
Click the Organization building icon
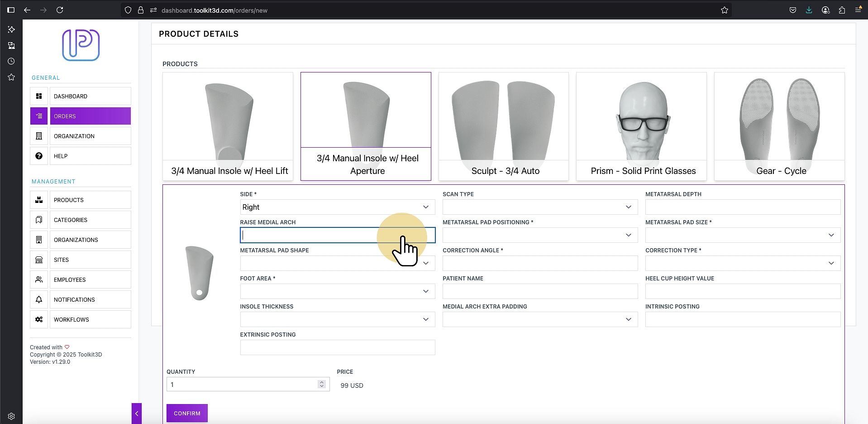39,136
